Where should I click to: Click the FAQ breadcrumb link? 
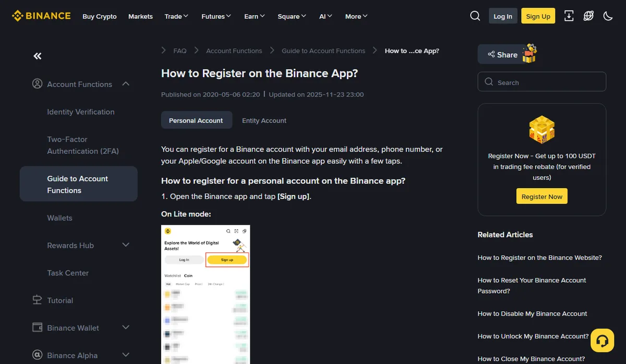coord(179,51)
